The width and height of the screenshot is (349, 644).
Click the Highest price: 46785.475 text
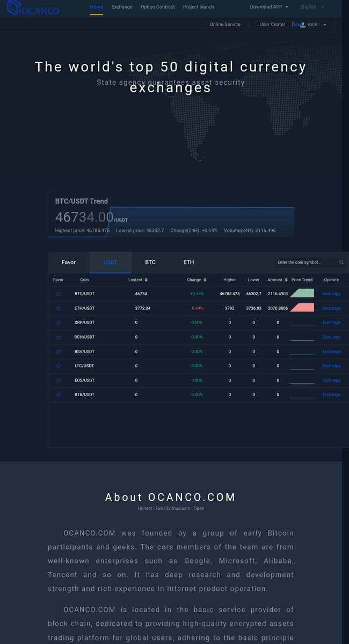(83, 230)
